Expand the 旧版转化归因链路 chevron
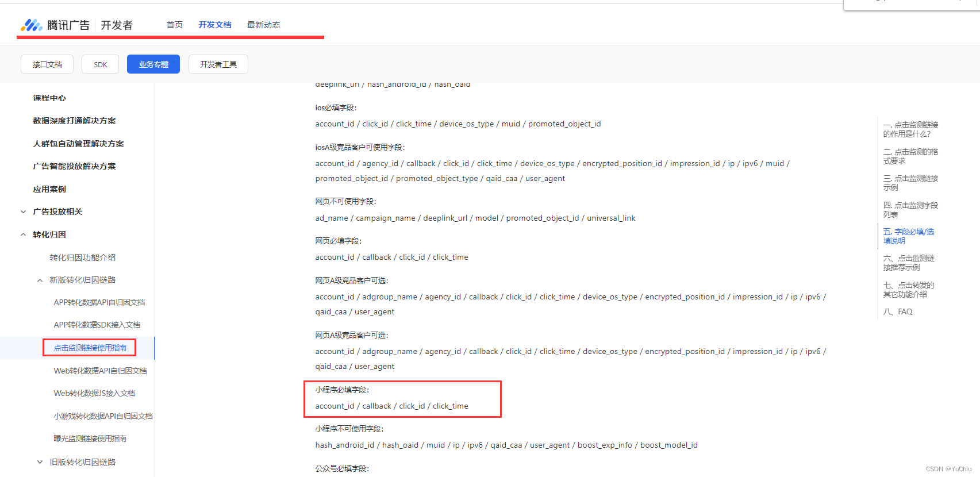Image resolution: width=980 pixels, height=477 pixels. 40,462
